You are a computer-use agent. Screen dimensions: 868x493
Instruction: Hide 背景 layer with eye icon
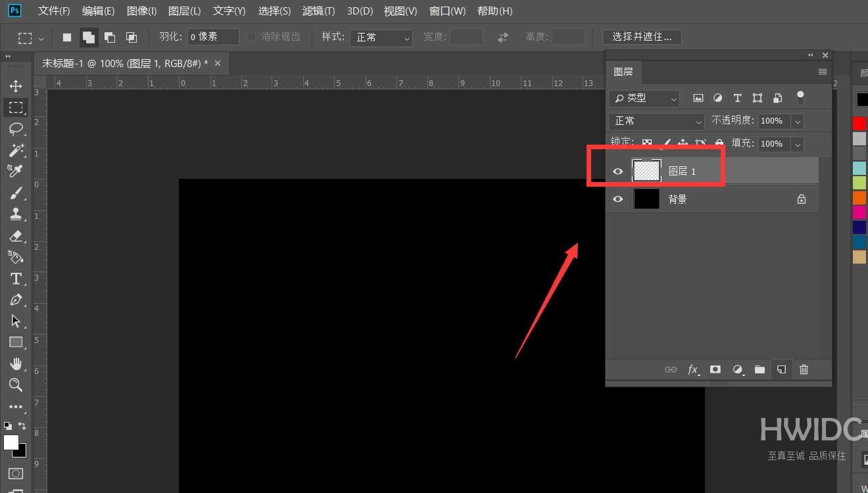coord(617,199)
